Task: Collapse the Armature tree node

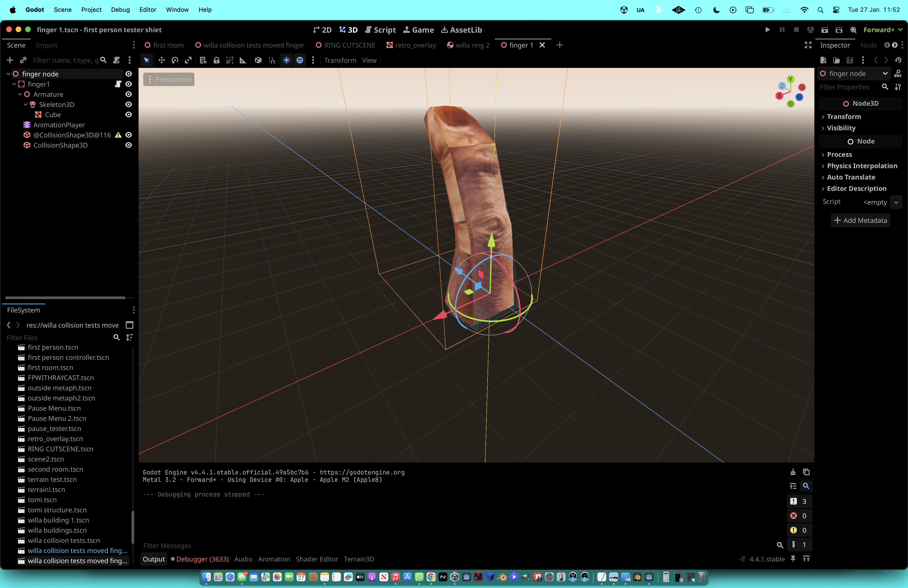Action: click(x=20, y=94)
